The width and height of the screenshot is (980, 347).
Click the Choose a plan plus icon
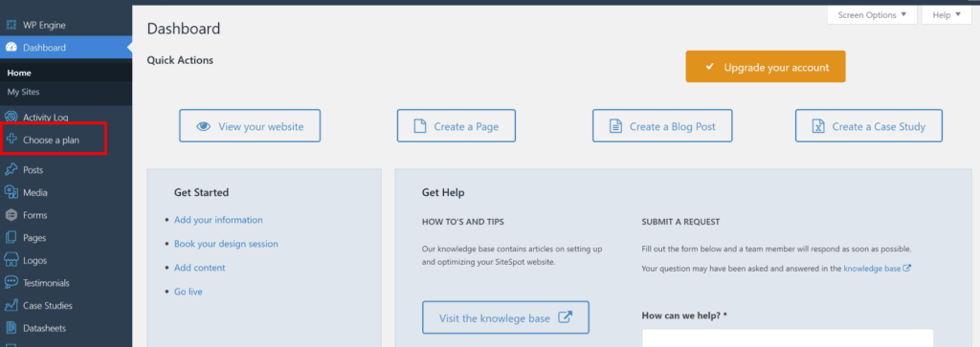pos(11,140)
